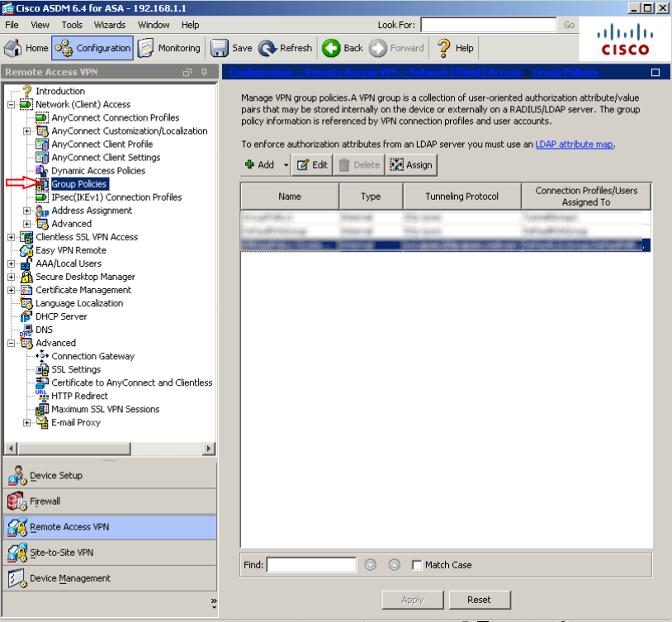The width and height of the screenshot is (672, 622).
Task: Select the Remote Access VPN panel button
Action: (110, 527)
